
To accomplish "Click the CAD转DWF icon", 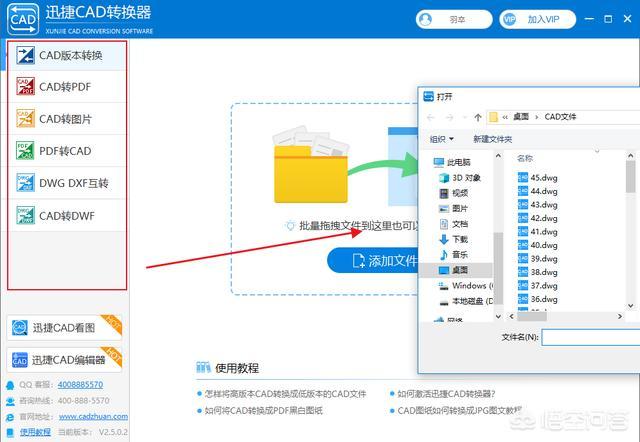I will coord(25,215).
